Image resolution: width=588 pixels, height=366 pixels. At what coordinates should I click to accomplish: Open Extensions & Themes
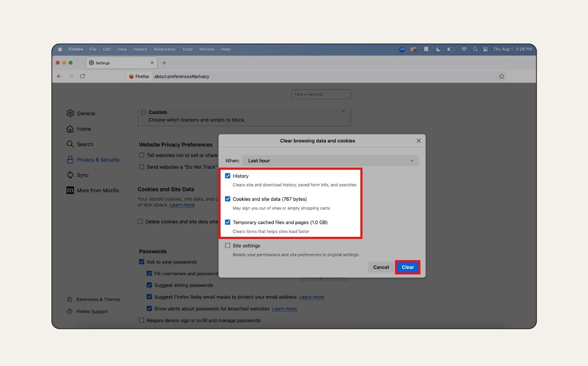coord(94,299)
